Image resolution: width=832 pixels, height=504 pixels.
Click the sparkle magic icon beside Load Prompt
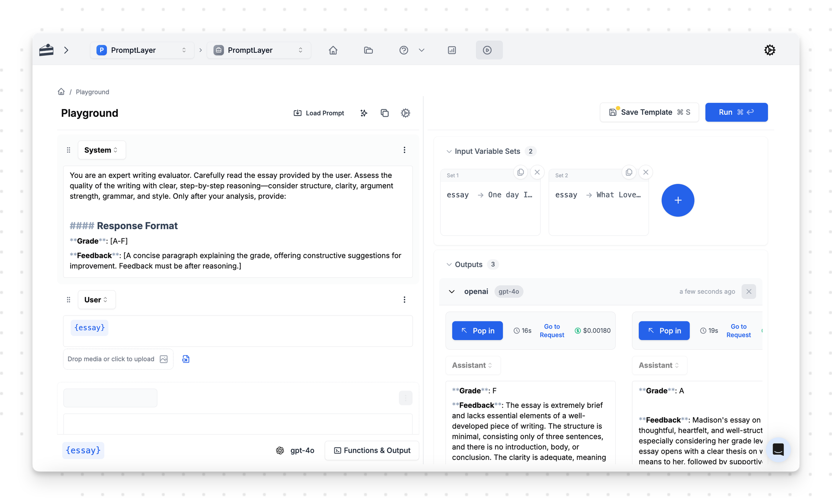click(364, 113)
